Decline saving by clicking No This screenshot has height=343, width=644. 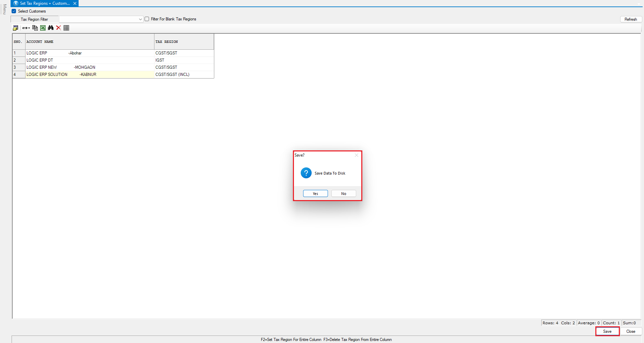click(x=344, y=194)
